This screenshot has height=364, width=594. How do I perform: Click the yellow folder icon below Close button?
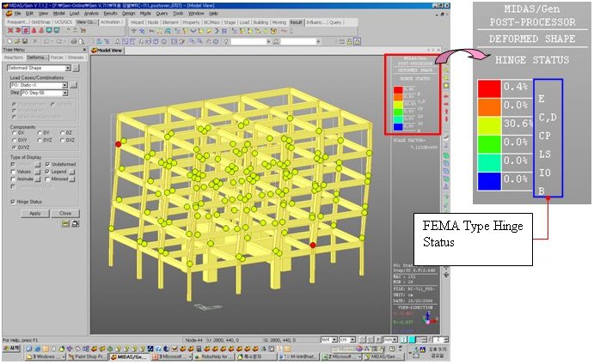65,223
